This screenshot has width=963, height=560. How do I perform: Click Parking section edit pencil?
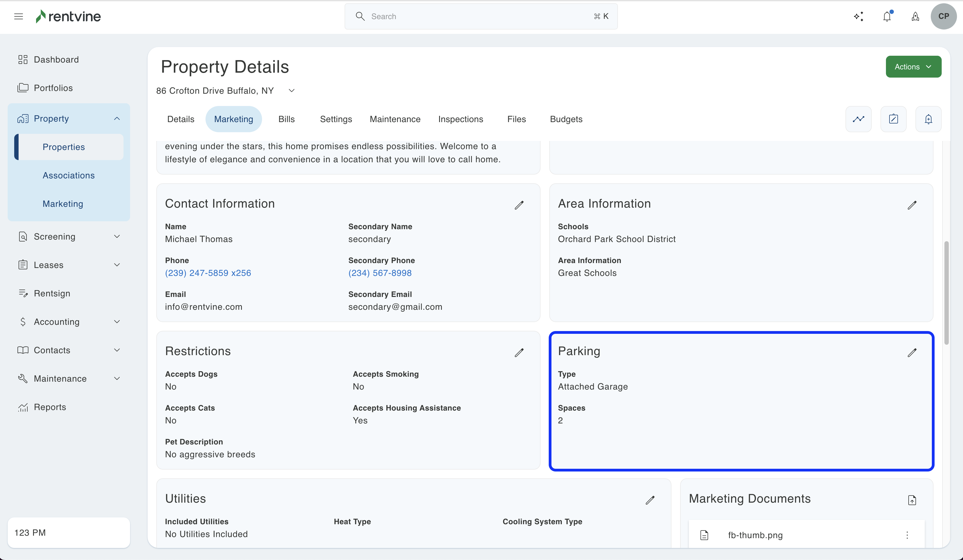912,353
